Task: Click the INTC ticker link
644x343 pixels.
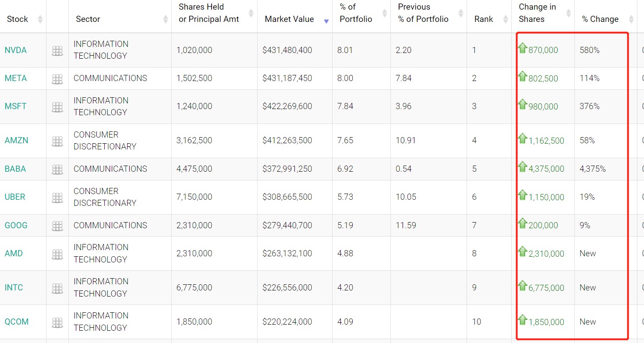Action: (x=14, y=288)
